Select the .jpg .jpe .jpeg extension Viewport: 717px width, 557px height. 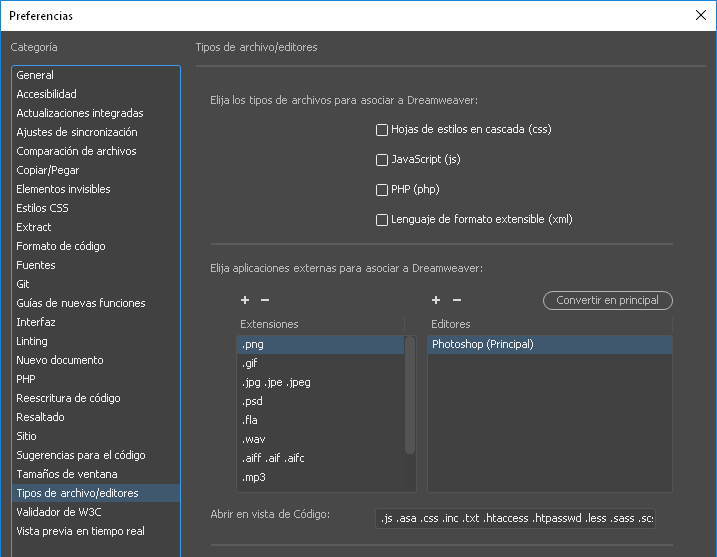tap(320, 382)
